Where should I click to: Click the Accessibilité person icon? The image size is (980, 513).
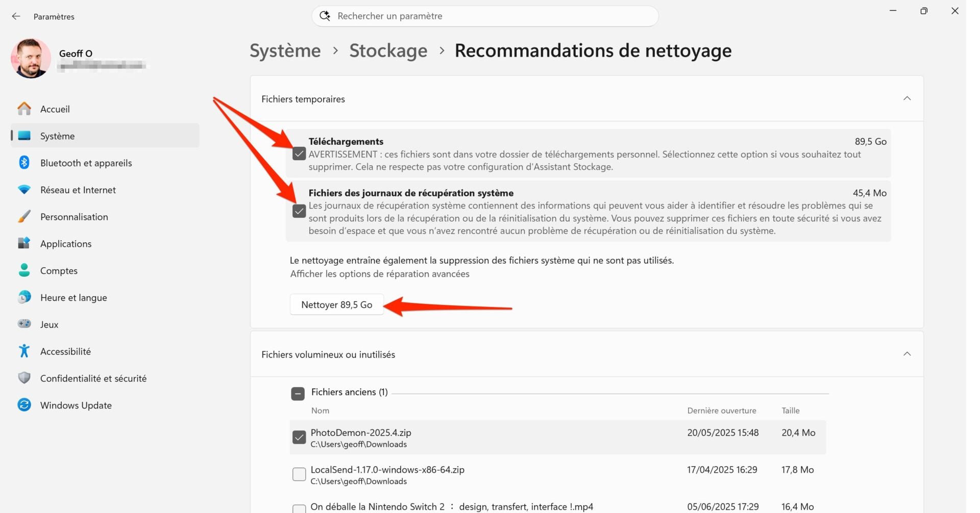click(x=24, y=351)
